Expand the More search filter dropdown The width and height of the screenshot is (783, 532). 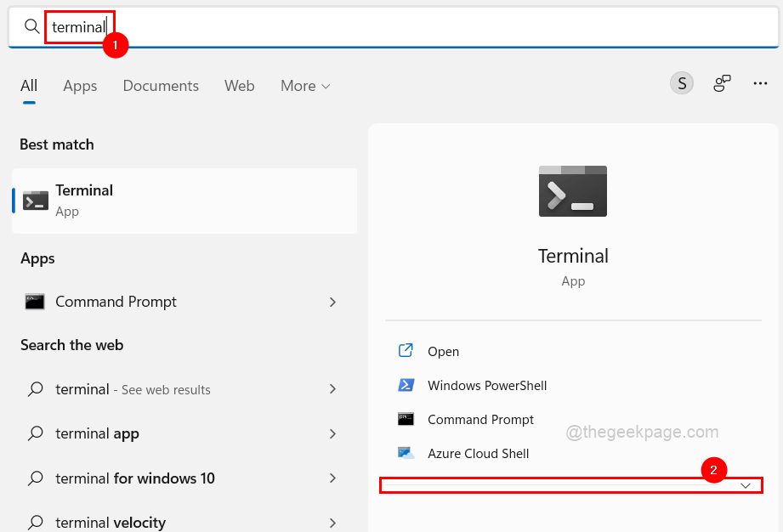click(x=304, y=86)
